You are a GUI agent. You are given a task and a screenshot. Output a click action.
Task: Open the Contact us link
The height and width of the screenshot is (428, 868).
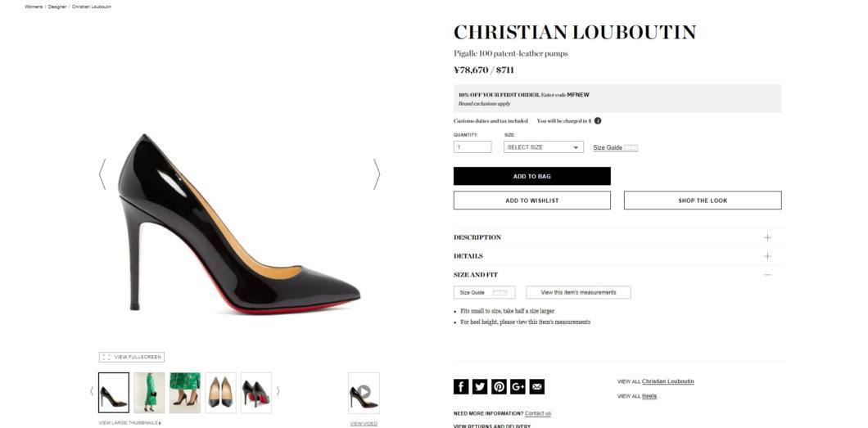click(537, 413)
